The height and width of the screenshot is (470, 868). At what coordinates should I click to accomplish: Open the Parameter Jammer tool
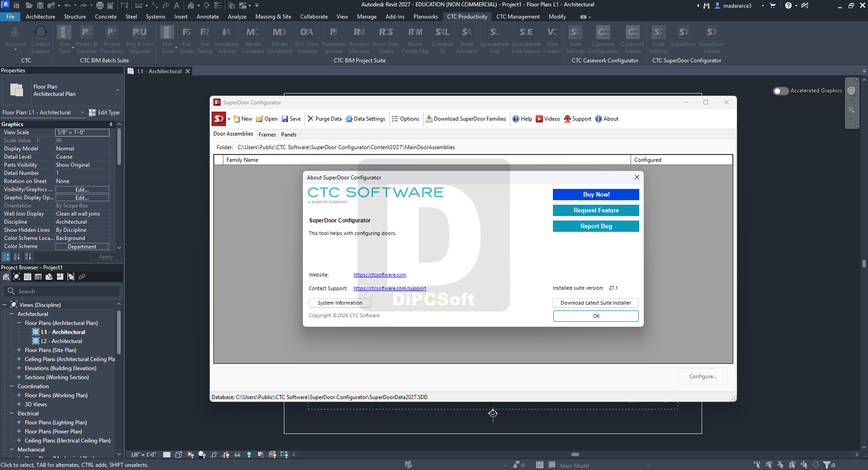[334, 40]
